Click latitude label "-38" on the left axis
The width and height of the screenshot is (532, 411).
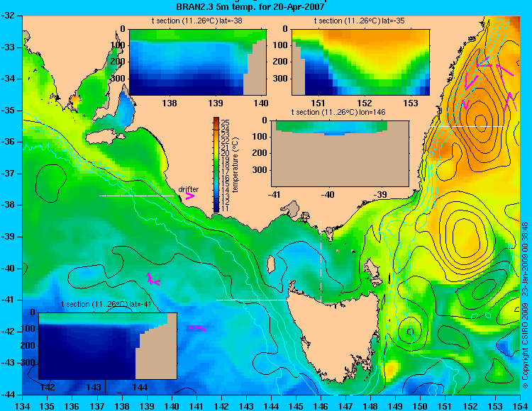[8, 205]
